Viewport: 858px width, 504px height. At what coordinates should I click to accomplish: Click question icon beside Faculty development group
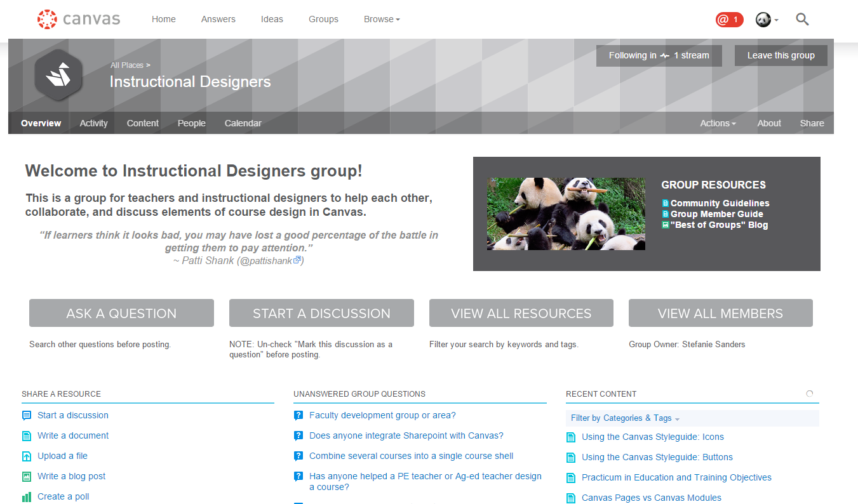[298, 416]
